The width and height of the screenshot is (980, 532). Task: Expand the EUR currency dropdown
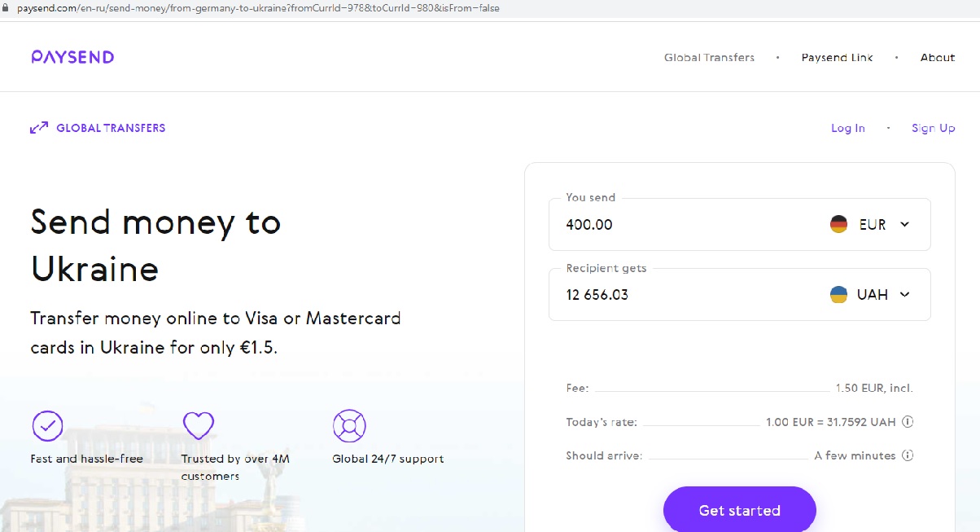pyautogui.click(x=904, y=225)
